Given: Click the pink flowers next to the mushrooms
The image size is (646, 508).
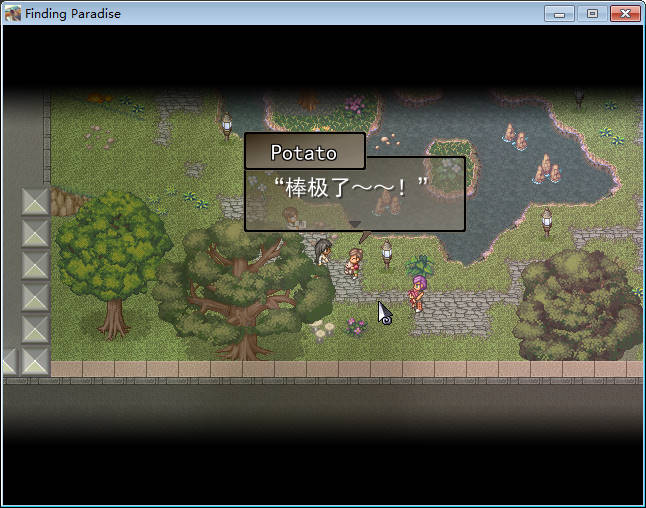Looking at the screenshot, I should coord(356,327).
